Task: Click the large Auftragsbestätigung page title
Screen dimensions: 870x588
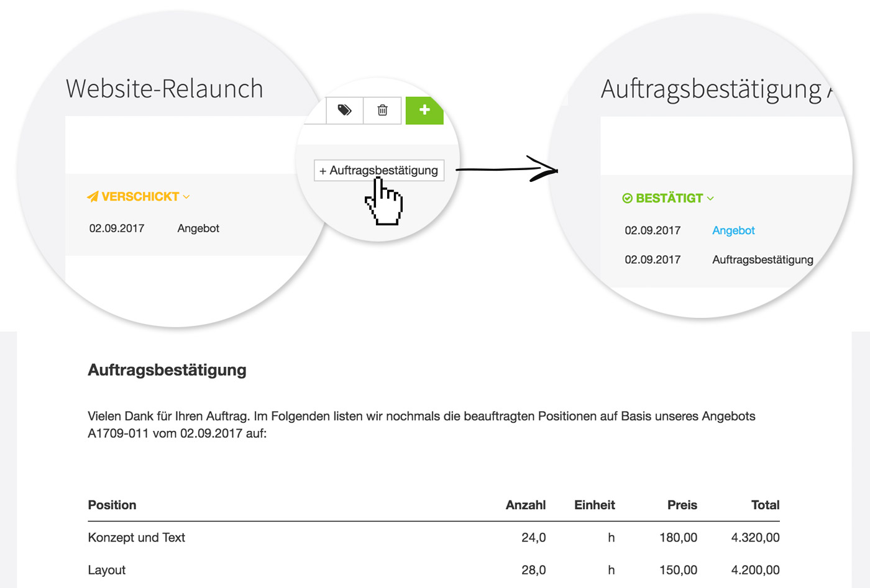Action: point(717,90)
